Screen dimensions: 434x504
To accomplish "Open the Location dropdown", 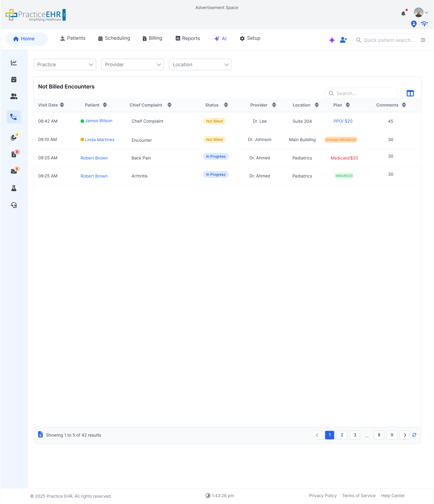I will 200,64.
